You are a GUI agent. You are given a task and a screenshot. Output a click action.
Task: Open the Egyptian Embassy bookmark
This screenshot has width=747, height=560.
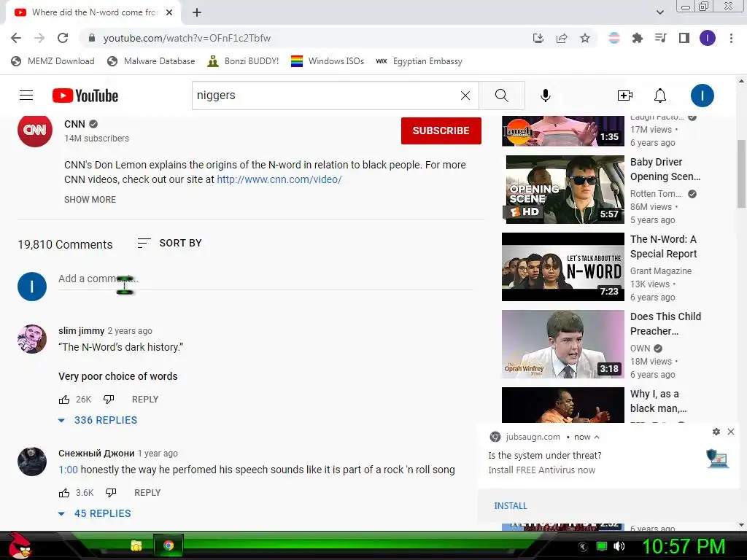(419, 61)
